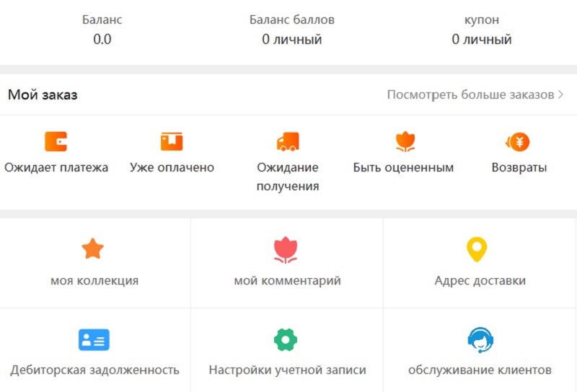This screenshot has height=392, width=577.
Task: Click the 'Мой заказ' section heading
Action: 43,95
